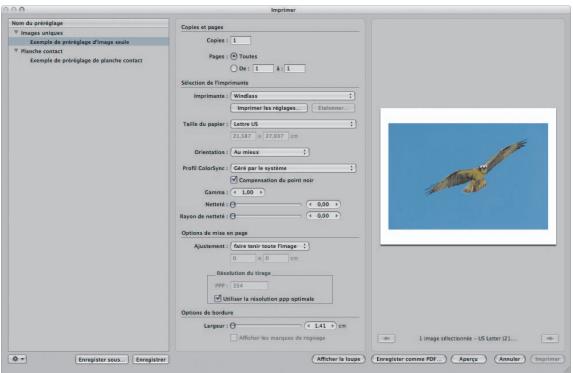Decrease Rayon de netteté value arrow
Viewport: 573px width, 373px height.
(311, 216)
